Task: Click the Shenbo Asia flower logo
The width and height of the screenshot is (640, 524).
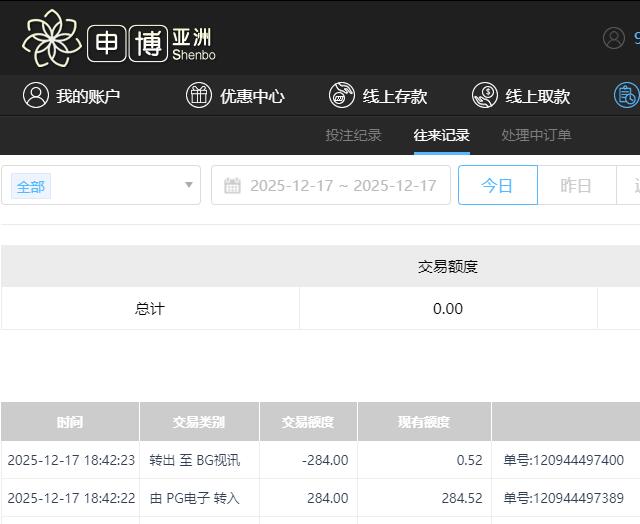Action: [51, 38]
